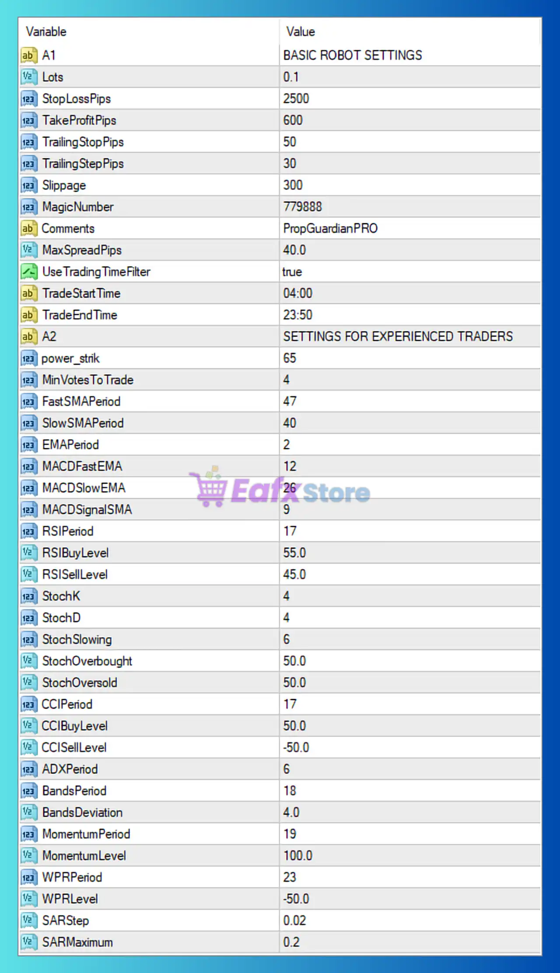Select the MACDSignalSMA variable name
The image size is (560, 973).
[x=87, y=509]
